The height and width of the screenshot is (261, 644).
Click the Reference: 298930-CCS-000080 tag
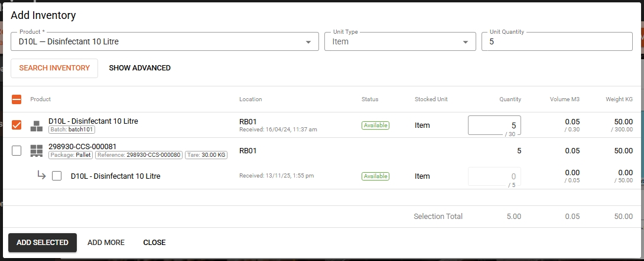click(139, 155)
